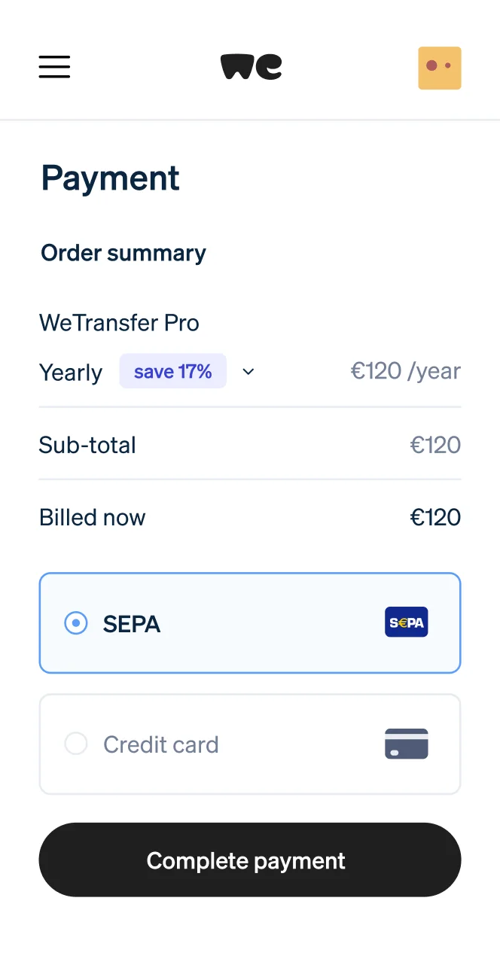The height and width of the screenshot is (980, 500).
Task: Open the yellow profile avatar
Action: click(440, 68)
